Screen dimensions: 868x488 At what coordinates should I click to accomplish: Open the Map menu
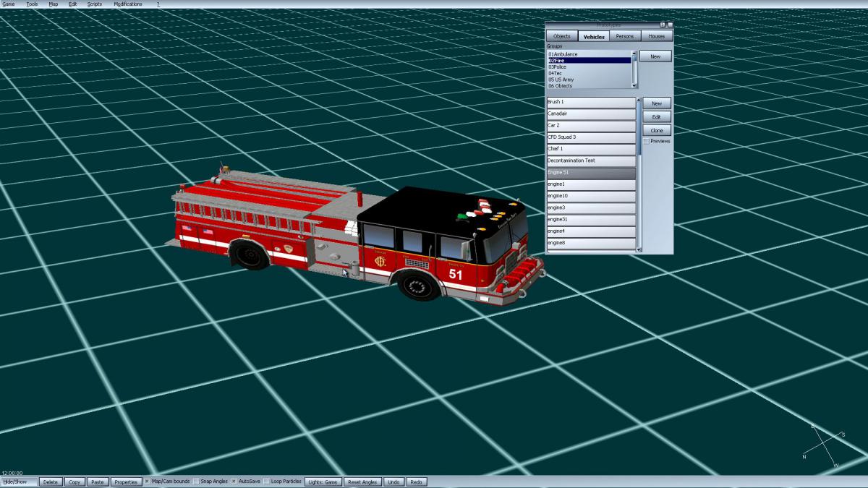coord(54,4)
